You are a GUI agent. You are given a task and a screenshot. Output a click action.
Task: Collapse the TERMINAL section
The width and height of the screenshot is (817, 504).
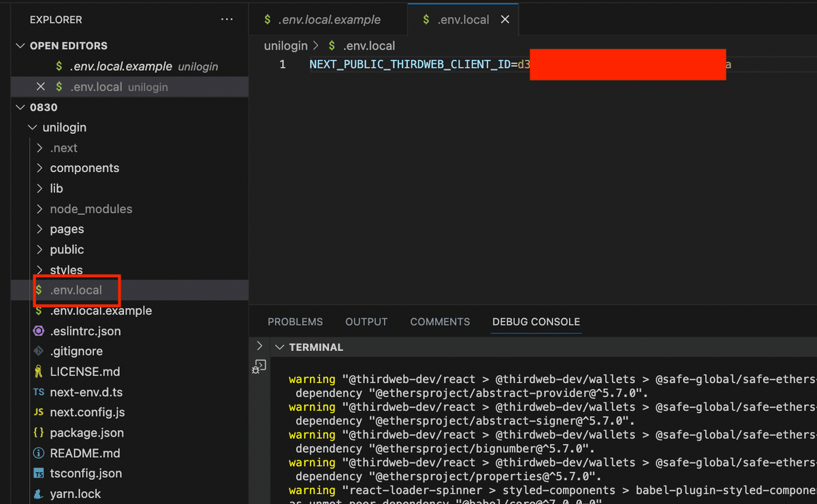coord(278,348)
